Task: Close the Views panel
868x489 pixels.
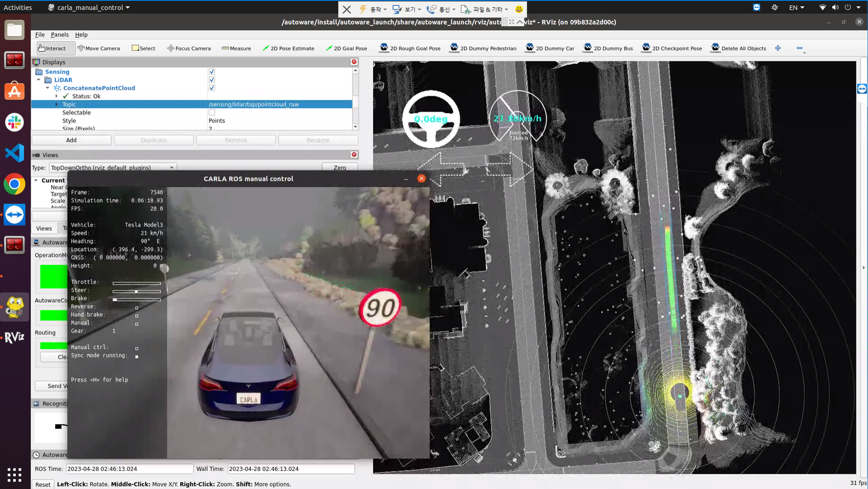Action: point(354,155)
